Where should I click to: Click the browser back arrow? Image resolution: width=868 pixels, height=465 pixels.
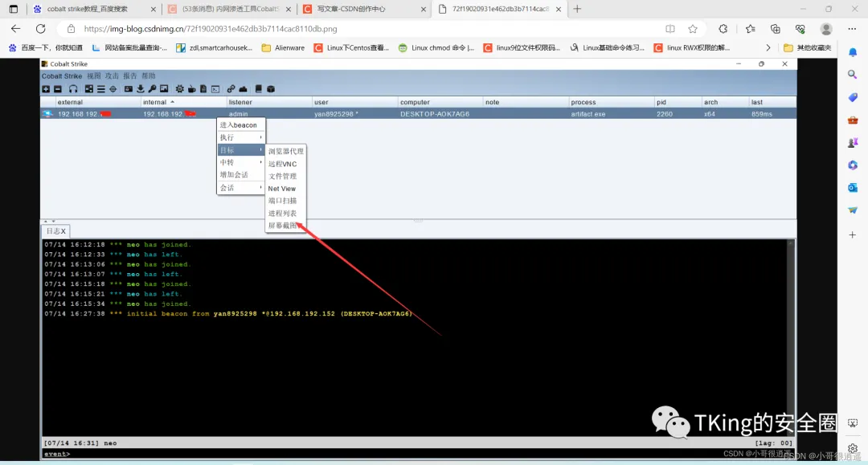pos(15,29)
